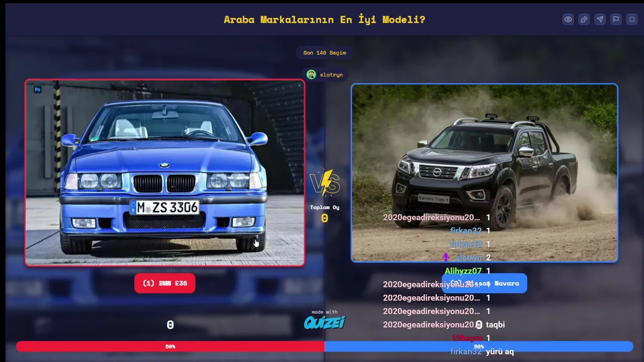Click the Ps badge on BMW image
Screen dimensions: 644x362
[x=37, y=89]
